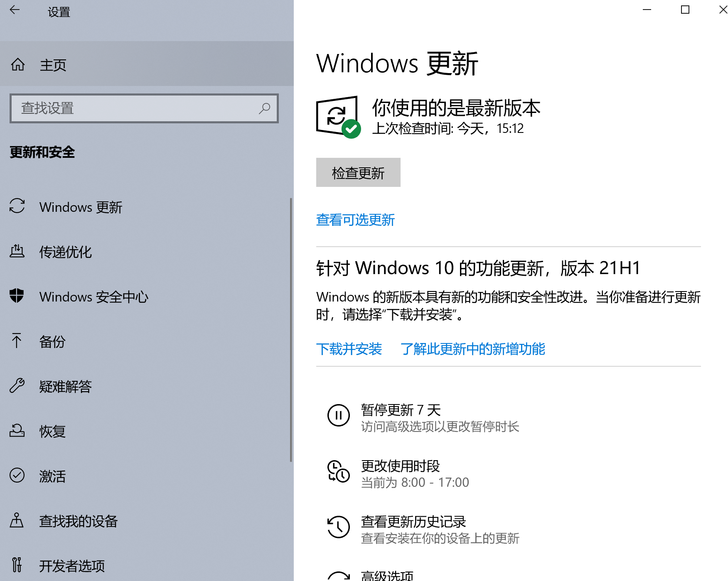
Task: Click the sync icon beside Windows 更新 in the sidebar
Action: tap(17, 206)
